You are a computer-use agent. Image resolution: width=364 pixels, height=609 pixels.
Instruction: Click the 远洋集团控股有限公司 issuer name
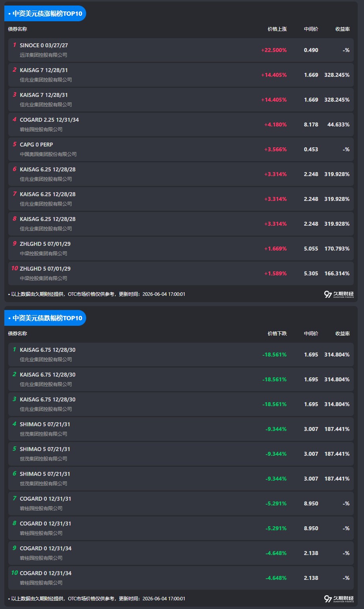tap(44, 55)
